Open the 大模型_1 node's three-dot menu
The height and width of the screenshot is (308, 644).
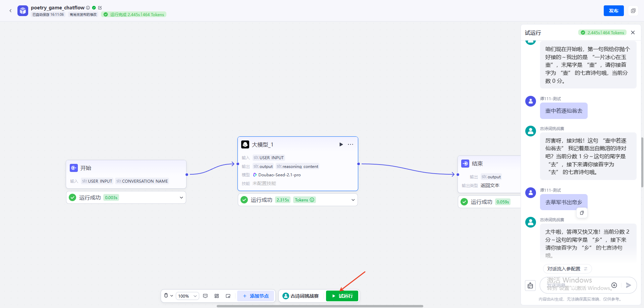(x=351, y=144)
